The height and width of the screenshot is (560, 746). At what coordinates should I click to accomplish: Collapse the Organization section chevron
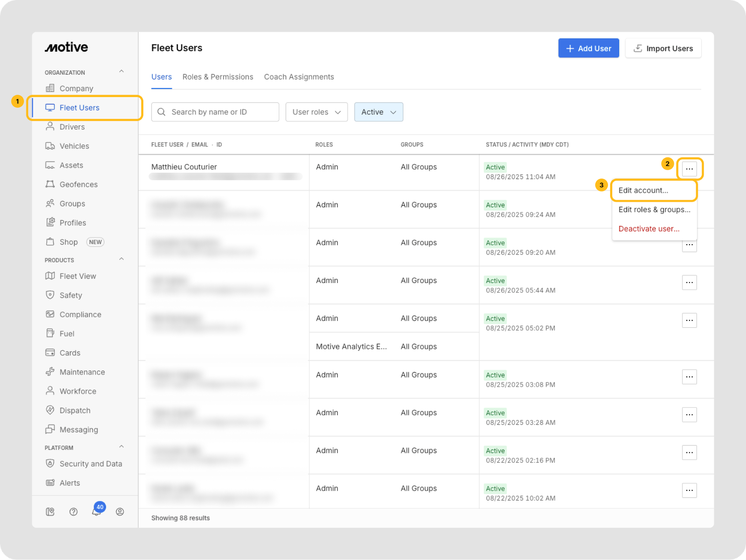(121, 71)
